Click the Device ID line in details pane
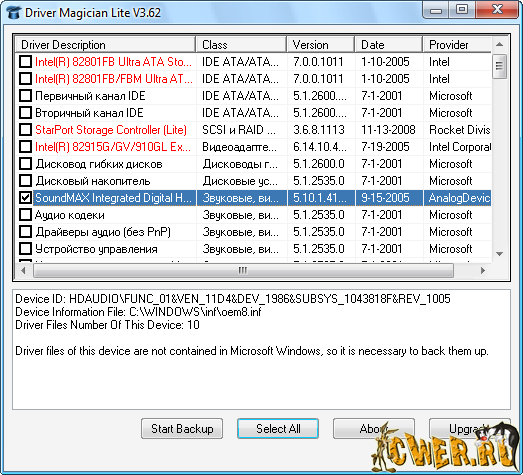The height and width of the screenshot is (475, 523). click(233, 299)
